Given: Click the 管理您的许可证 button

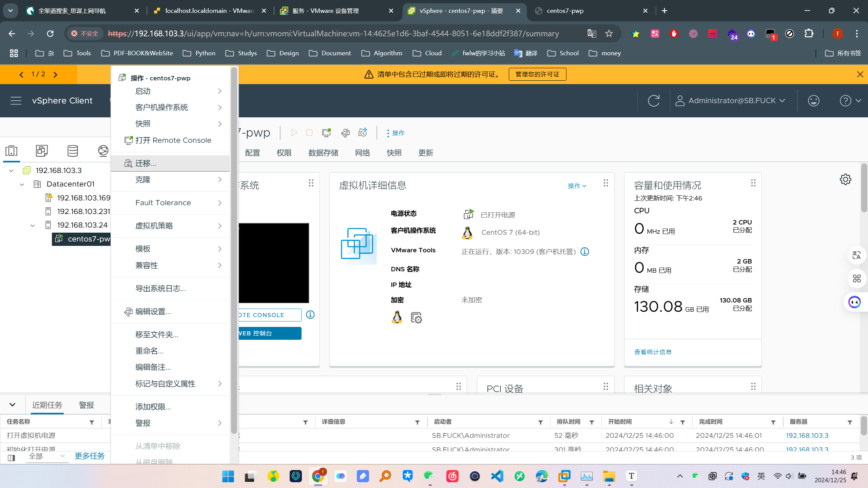Looking at the screenshot, I should pyautogui.click(x=537, y=74).
